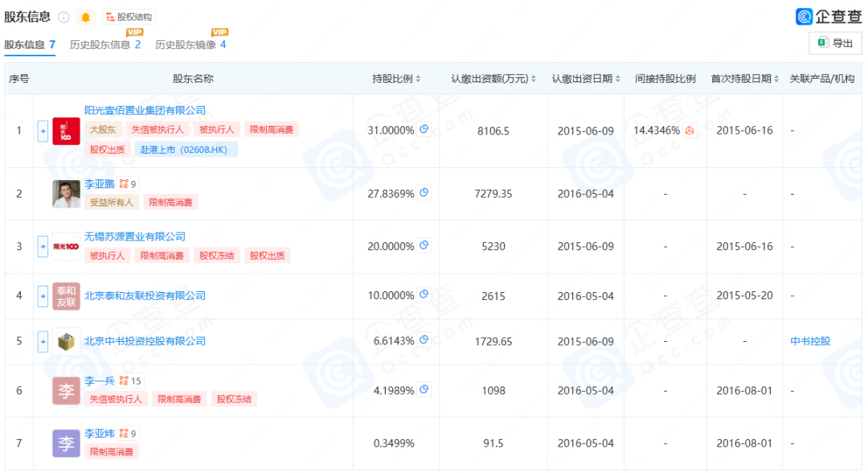Click the pie chart icon beside 6.6143%
The height and width of the screenshot is (473, 868).
tap(424, 340)
